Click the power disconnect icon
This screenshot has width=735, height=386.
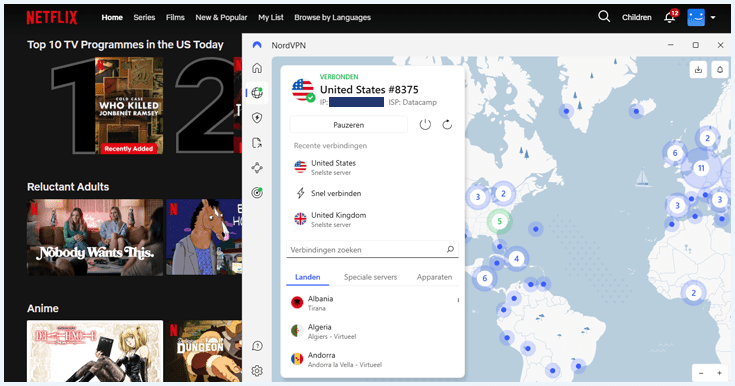coord(425,125)
